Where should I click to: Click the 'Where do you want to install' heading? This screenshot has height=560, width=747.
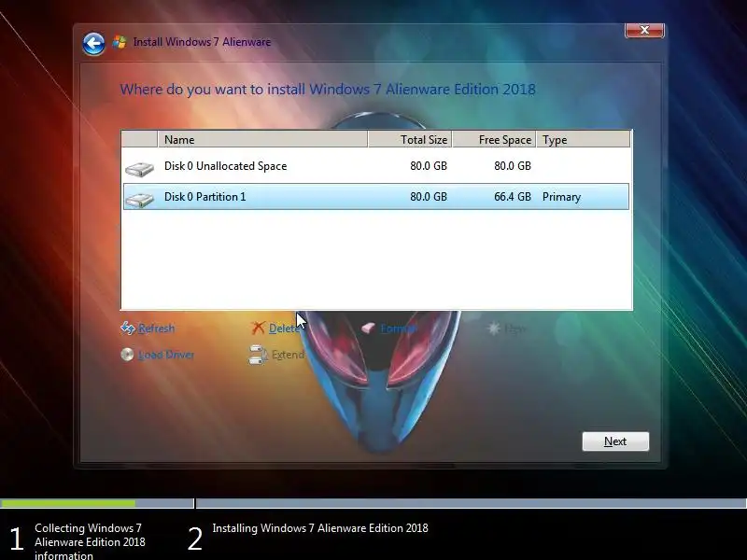tap(328, 90)
